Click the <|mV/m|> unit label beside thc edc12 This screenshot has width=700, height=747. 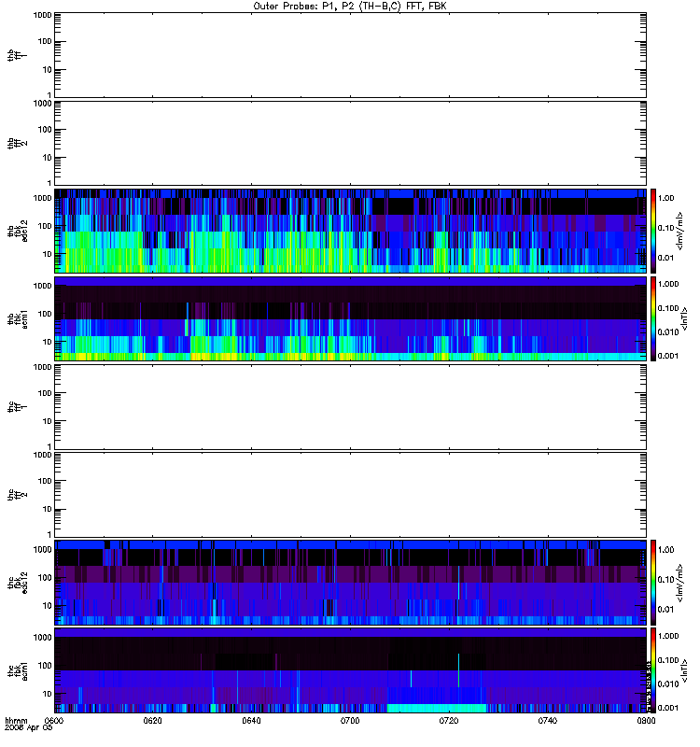(680, 583)
